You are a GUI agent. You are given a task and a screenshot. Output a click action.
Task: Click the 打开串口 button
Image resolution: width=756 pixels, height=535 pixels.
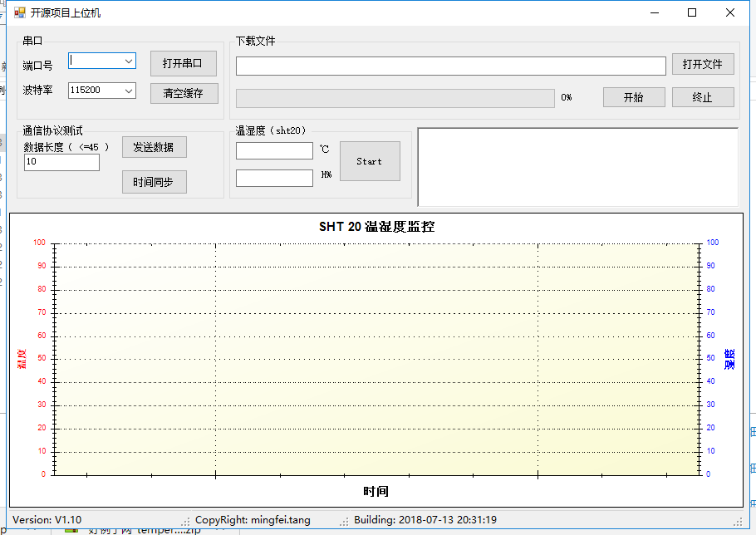coord(184,64)
